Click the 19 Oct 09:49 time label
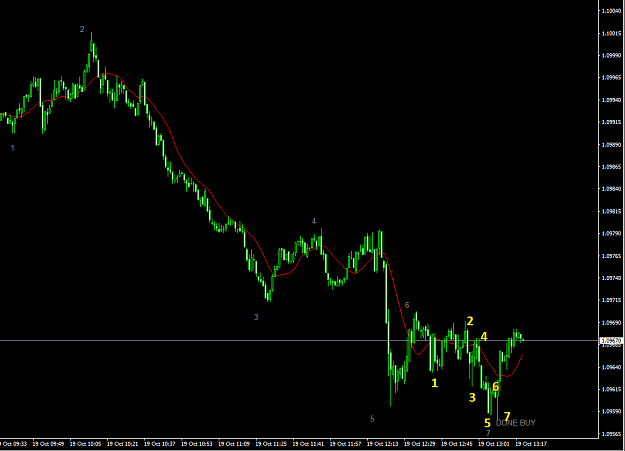The width and height of the screenshot is (625, 451). pos(48,444)
